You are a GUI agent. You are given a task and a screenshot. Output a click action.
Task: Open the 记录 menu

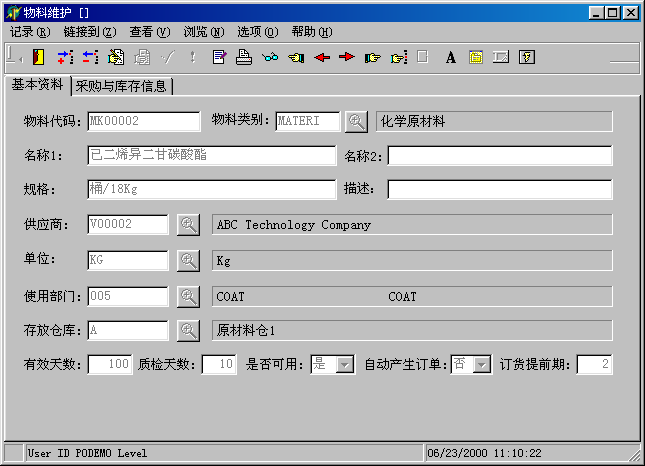[x=29, y=32]
